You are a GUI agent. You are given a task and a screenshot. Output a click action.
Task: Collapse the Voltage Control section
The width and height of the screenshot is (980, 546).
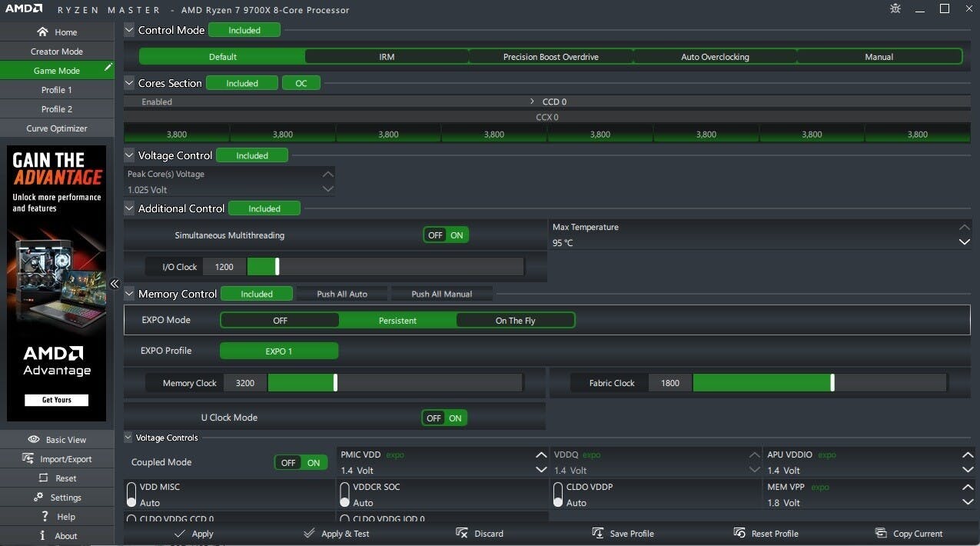point(129,155)
